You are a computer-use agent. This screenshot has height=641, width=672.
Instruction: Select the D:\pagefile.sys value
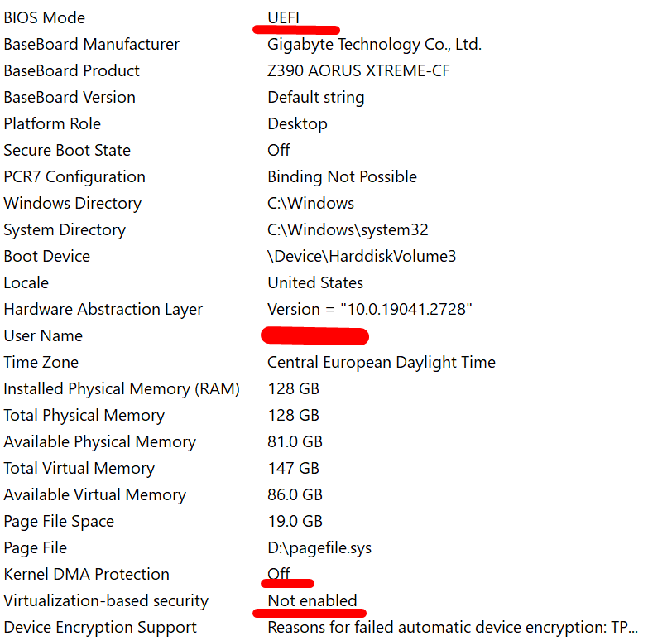(321, 547)
